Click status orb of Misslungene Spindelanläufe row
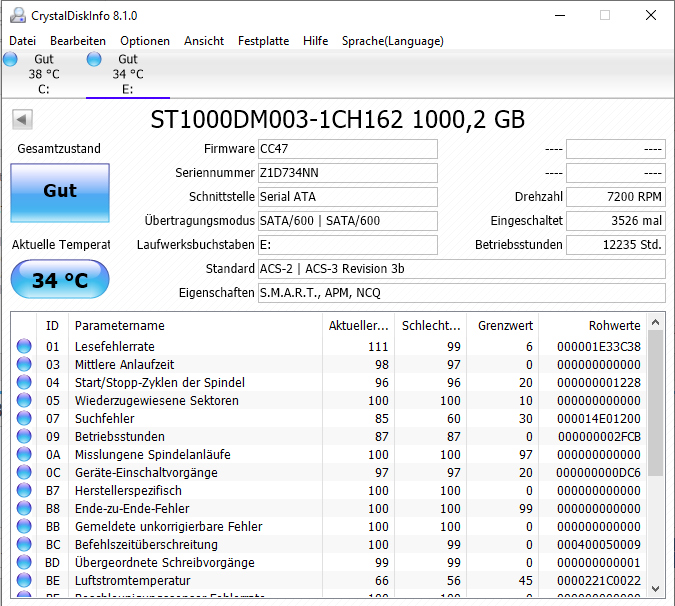 24,454
